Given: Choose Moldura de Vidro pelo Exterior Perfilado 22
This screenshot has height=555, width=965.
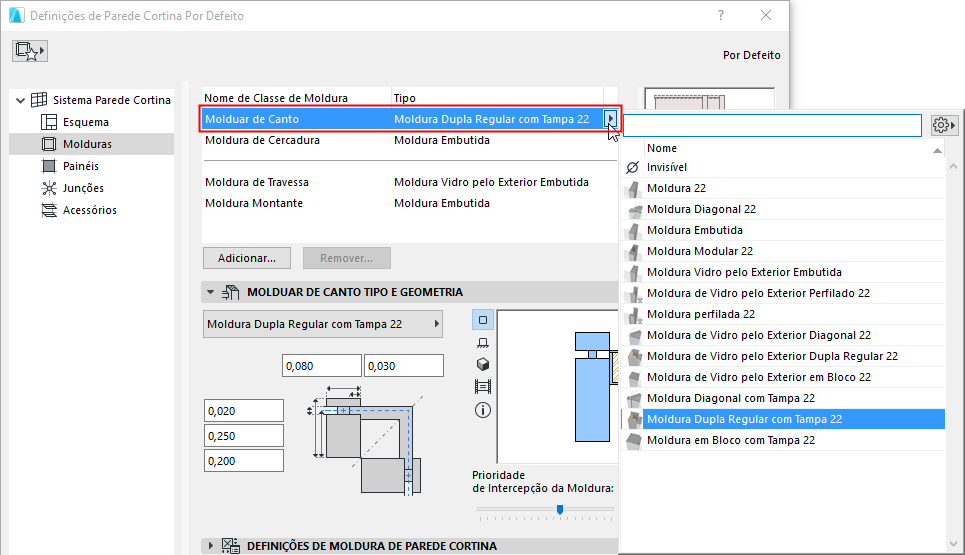Looking at the screenshot, I should (x=783, y=293).
